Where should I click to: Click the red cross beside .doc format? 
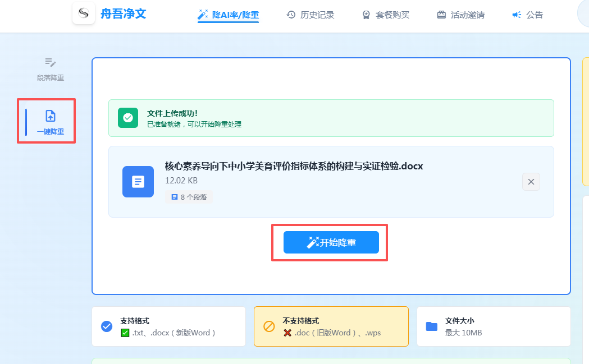287,333
